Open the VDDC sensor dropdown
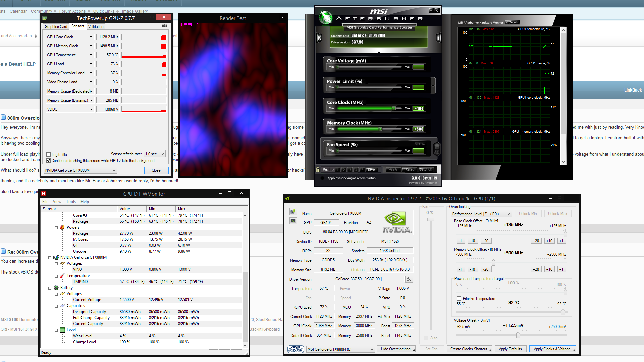644x362 pixels. pos(91,109)
